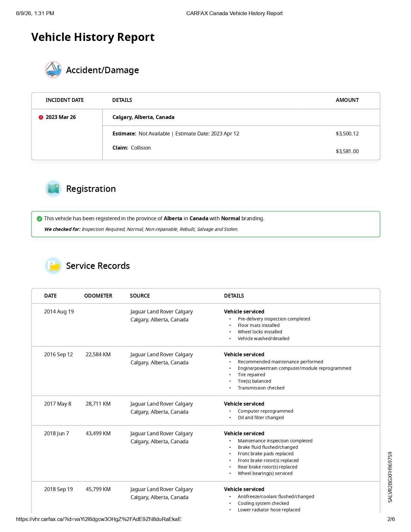
Task: Select the 2014 Aug 19 service record row
Action: 206,325
